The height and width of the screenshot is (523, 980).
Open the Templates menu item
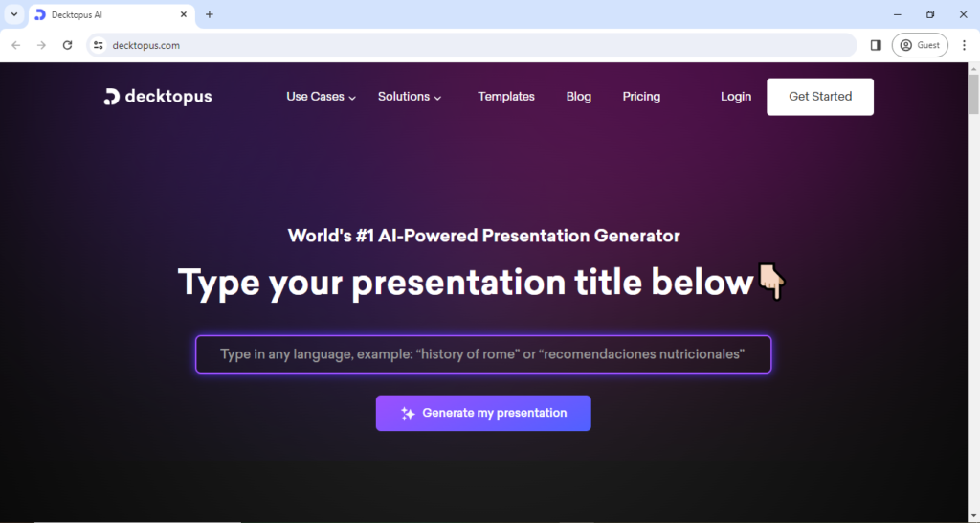click(x=506, y=97)
